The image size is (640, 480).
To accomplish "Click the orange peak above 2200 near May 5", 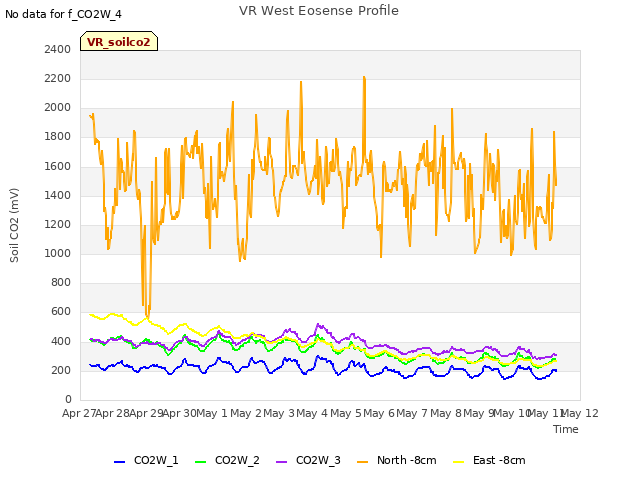I will click(364, 78).
